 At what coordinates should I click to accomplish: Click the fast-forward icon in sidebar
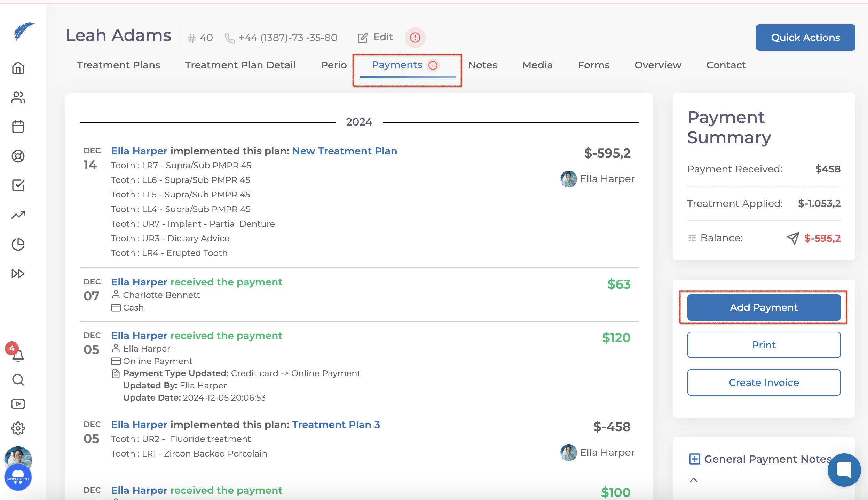click(x=18, y=274)
